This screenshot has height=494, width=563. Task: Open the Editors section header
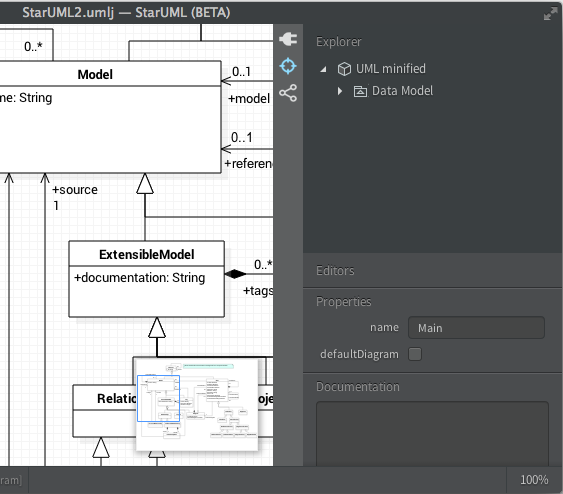335,270
